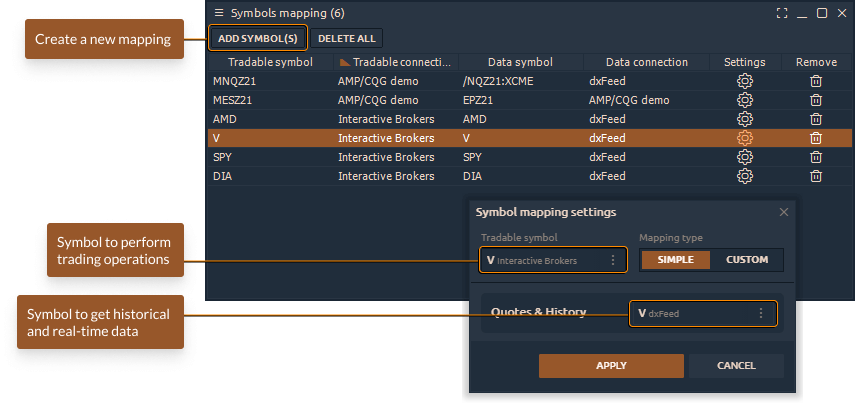Delete the MESZ21 mapping via trash icon
This screenshot has width=855, height=403.
point(816,100)
